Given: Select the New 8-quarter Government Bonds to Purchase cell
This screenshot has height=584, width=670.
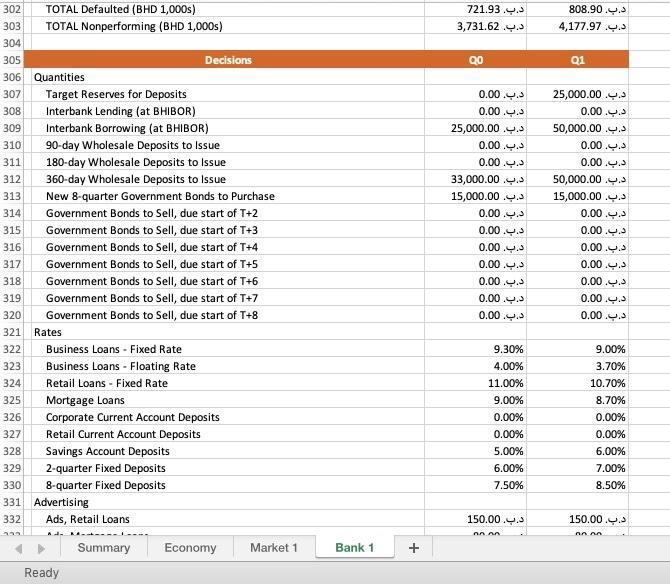Looking at the screenshot, I should [228, 196].
